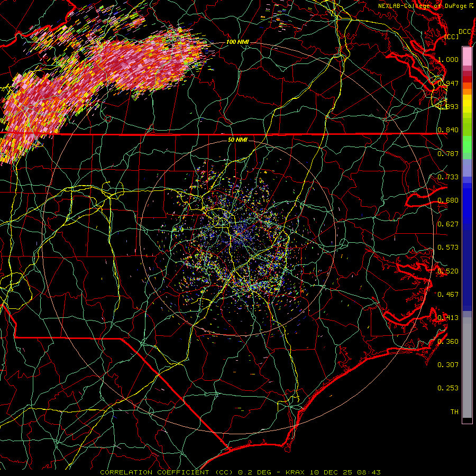Click the 0.680 value on color scale
The height and width of the screenshot is (476, 476).
click(x=448, y=200)
